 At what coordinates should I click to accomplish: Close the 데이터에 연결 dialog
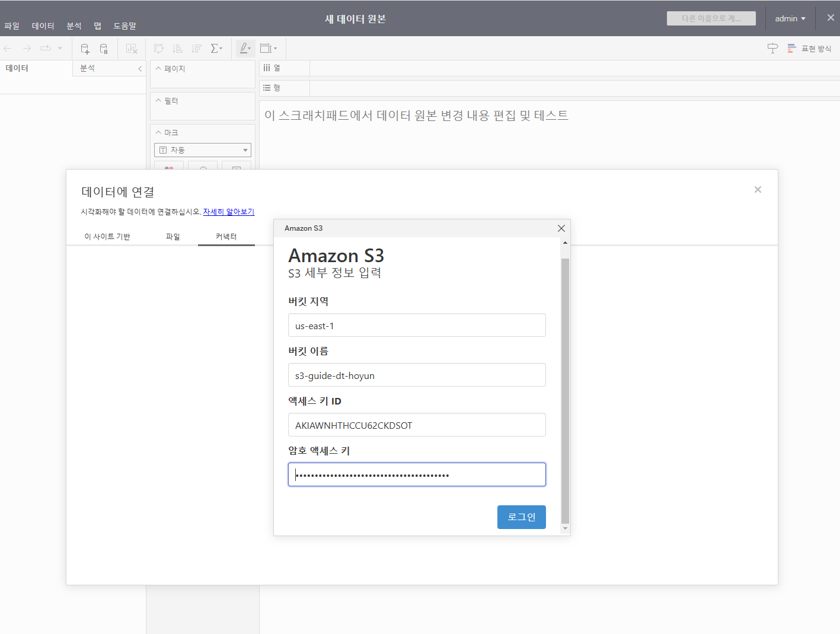coord(758,190)
